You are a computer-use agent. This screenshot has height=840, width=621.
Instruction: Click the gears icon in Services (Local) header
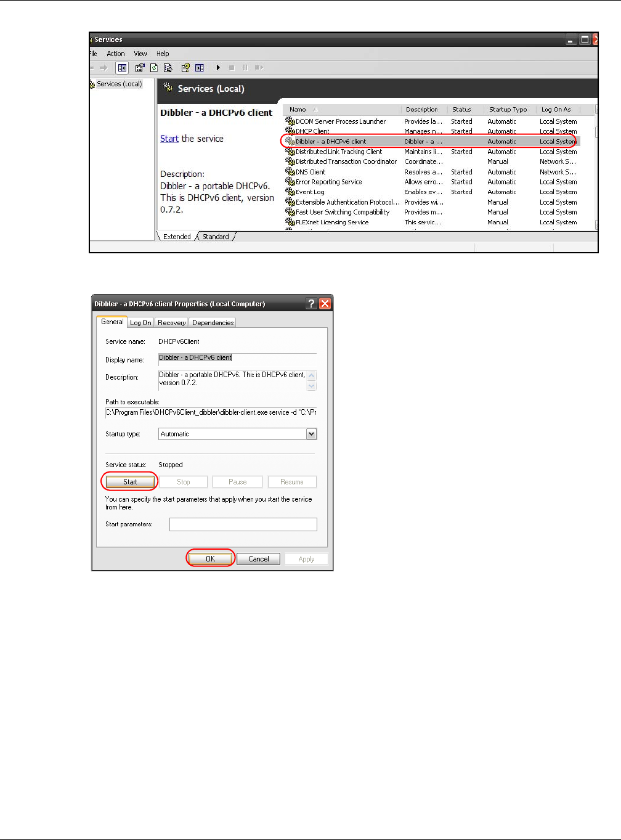168,88
